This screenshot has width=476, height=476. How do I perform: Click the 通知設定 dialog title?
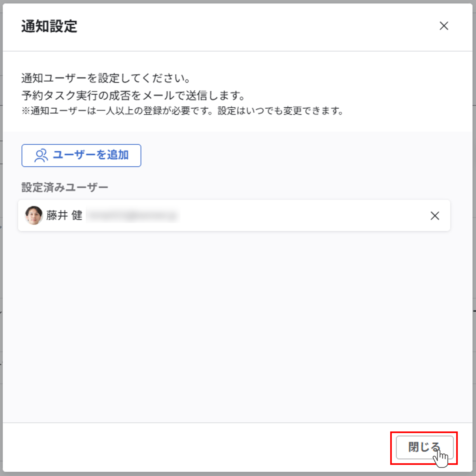pos(49,26)
